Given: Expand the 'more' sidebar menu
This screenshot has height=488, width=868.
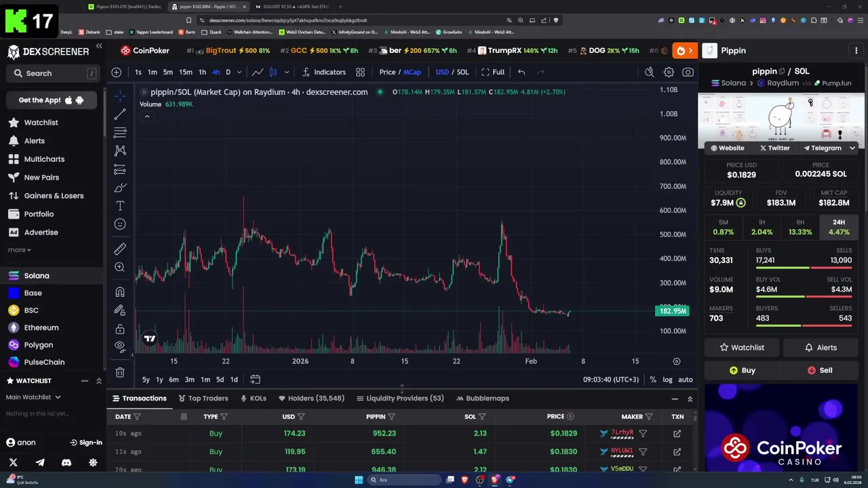Looking at the screenshot, I should (19, 250).
